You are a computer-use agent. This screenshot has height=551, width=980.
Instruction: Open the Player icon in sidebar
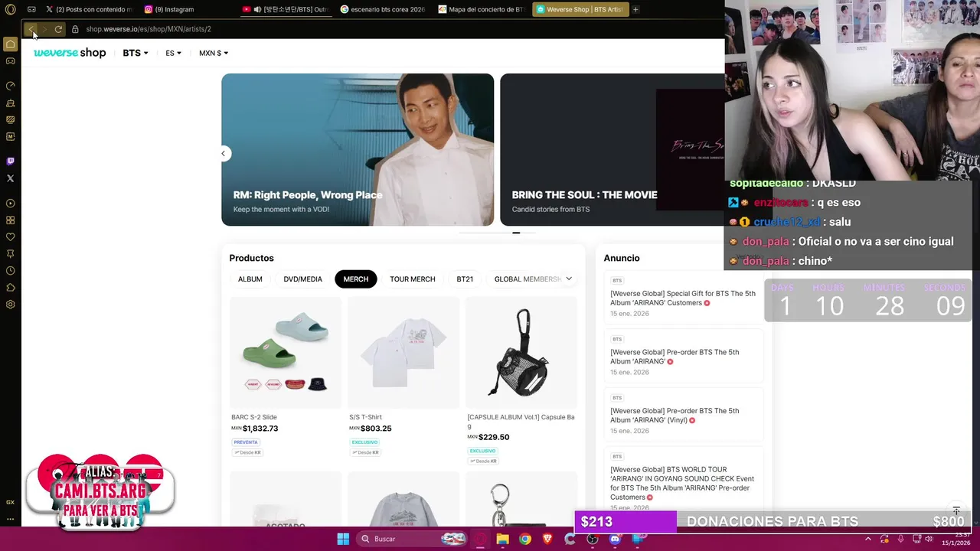pyautogui.click(x=10, y=204)
